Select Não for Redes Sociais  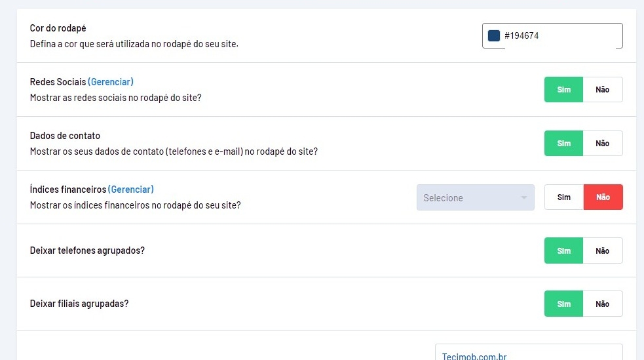pos(602,90)
